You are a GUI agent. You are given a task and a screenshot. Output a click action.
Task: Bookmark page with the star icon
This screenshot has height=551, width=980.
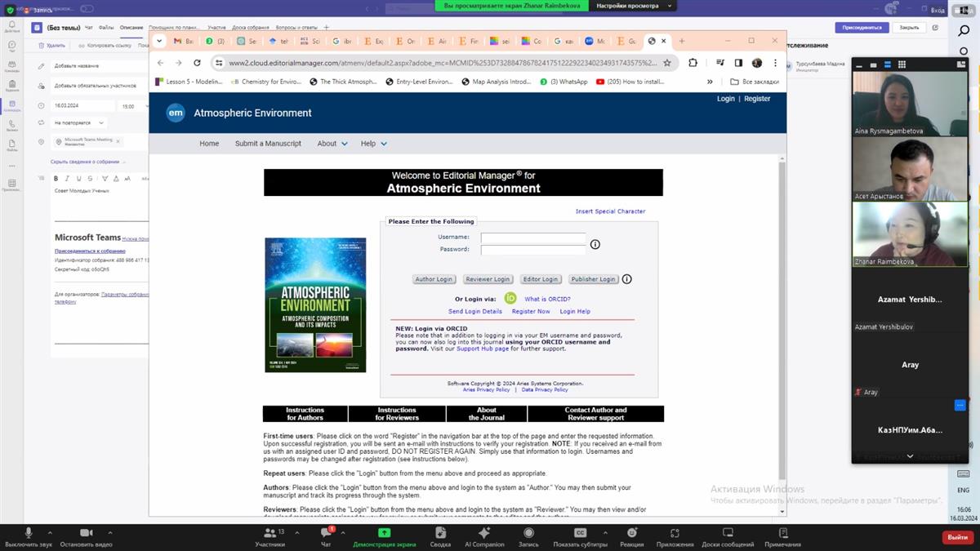pos(667,63)
